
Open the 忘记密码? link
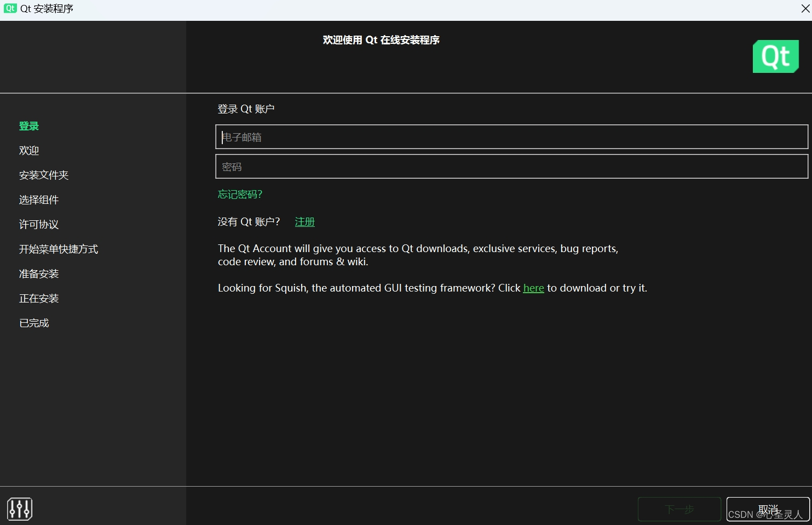239,194
